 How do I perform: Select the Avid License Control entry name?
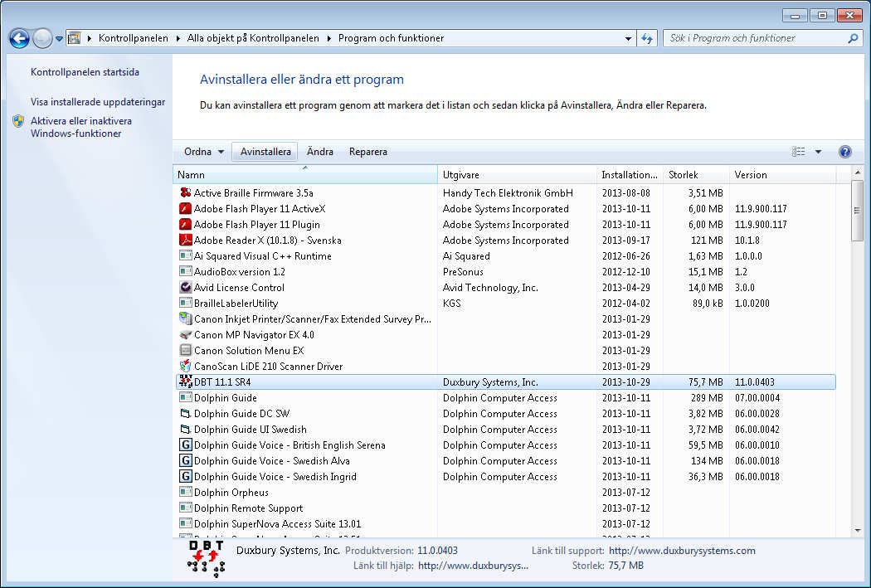239,288
